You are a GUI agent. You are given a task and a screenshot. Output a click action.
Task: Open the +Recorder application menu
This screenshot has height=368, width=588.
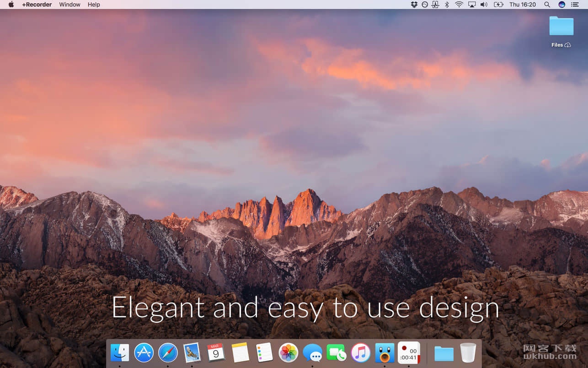click(37, 5)
